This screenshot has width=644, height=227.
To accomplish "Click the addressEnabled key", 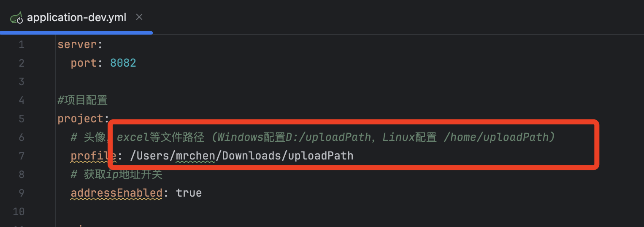I will [x=116, y=193].
